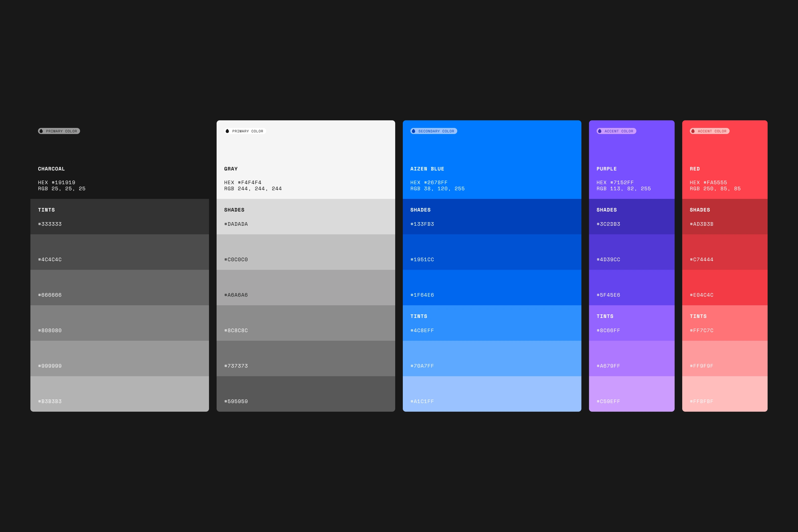This screenshot has height=532, width=798.
Task: Click droplet icon in Red Accent badge
Action: tap(693, 131)
